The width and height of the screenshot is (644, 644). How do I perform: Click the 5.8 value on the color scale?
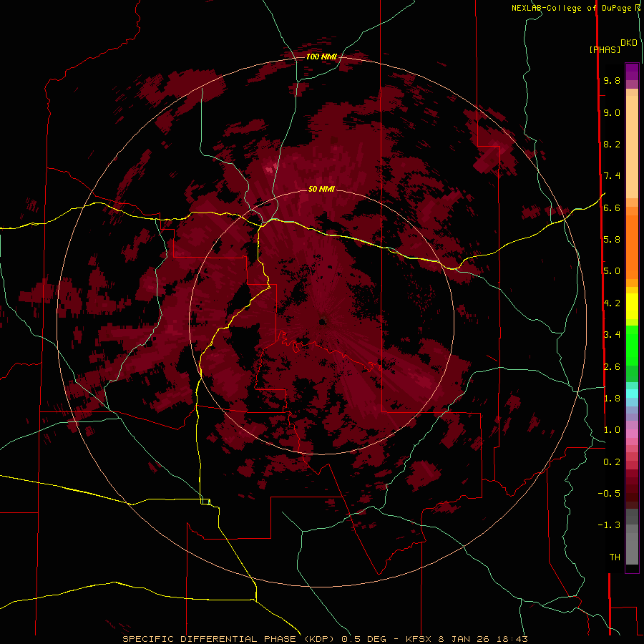[612, 240]
